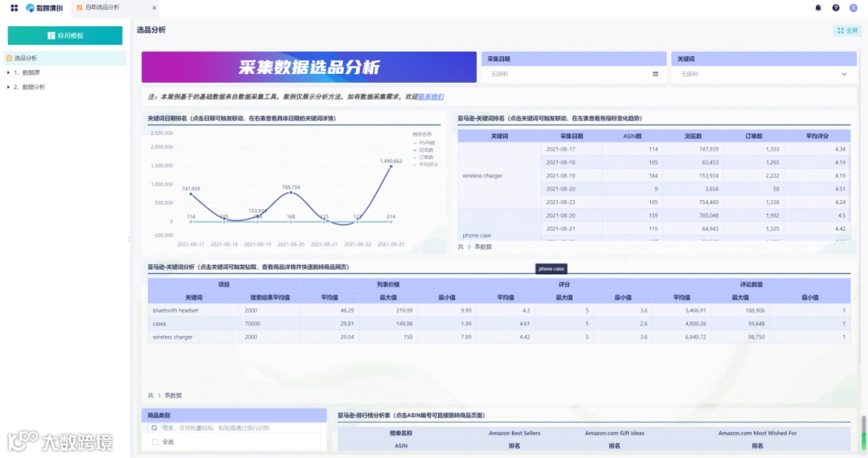Click the 平均评分 column header
The image size is (868, 458).
tap(817, 136)
